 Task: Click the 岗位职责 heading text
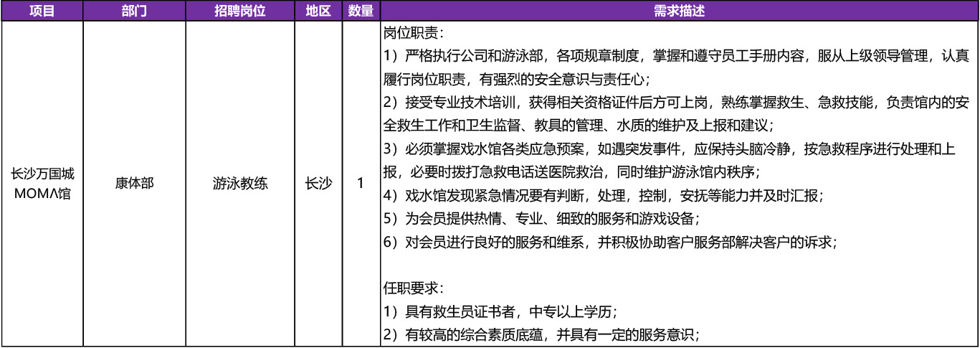click(414, 34)
